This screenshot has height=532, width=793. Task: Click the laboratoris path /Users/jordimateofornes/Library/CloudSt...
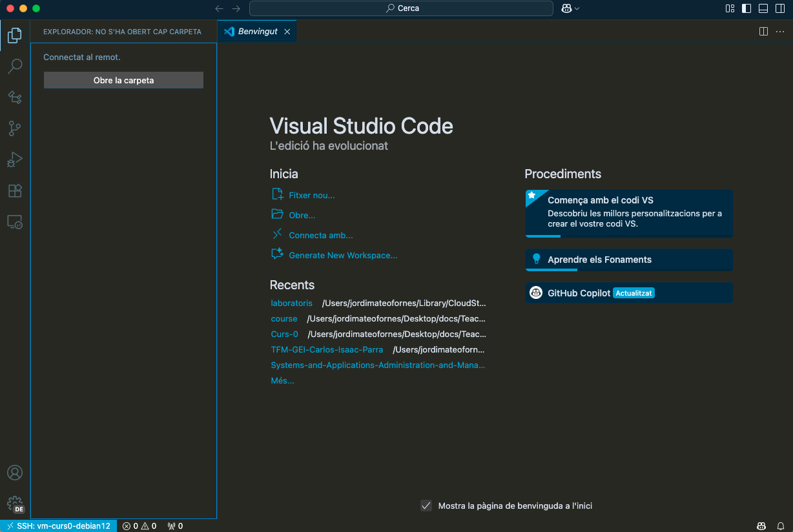[404, 303]
